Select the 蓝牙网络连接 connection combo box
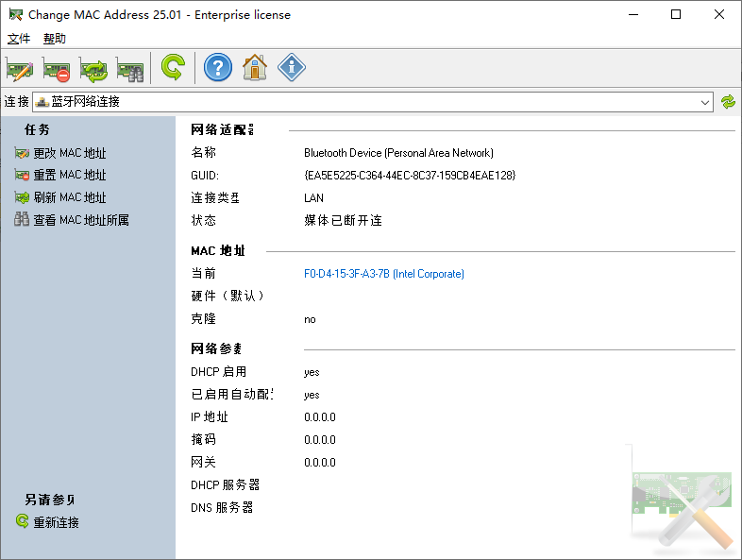Viewport: 742px width, 560px height. [368, 102]
